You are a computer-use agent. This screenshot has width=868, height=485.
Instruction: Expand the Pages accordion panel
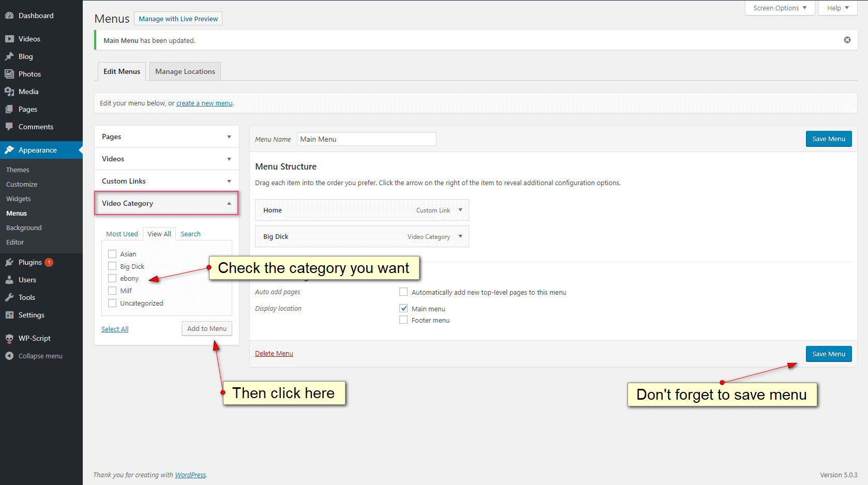pos(167,137)
